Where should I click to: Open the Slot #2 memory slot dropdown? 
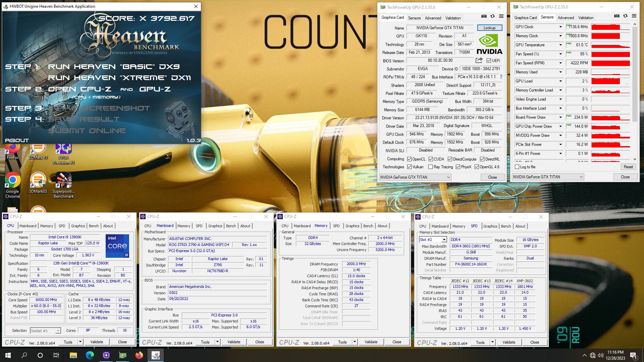pyautogui.click(x=444, y=240)
